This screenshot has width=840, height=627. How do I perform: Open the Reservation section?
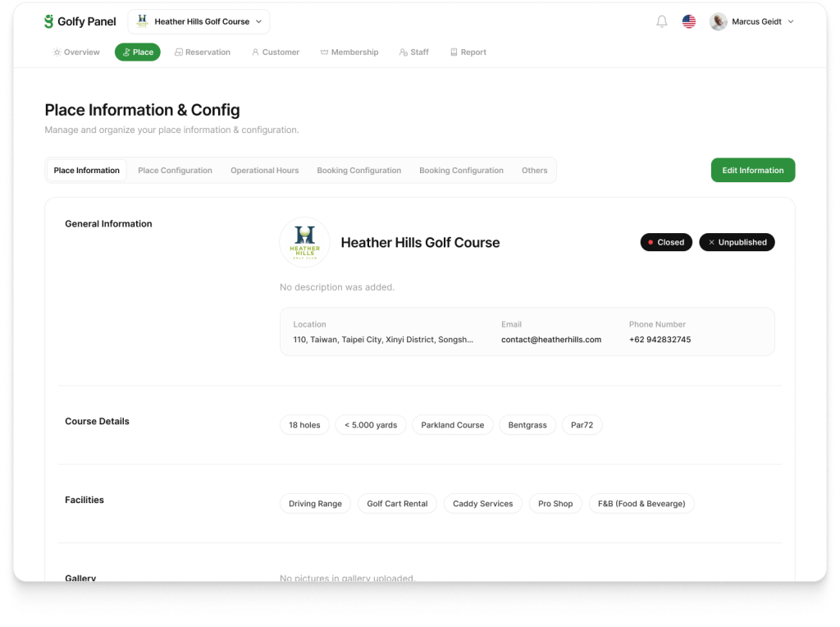point(203,52)
